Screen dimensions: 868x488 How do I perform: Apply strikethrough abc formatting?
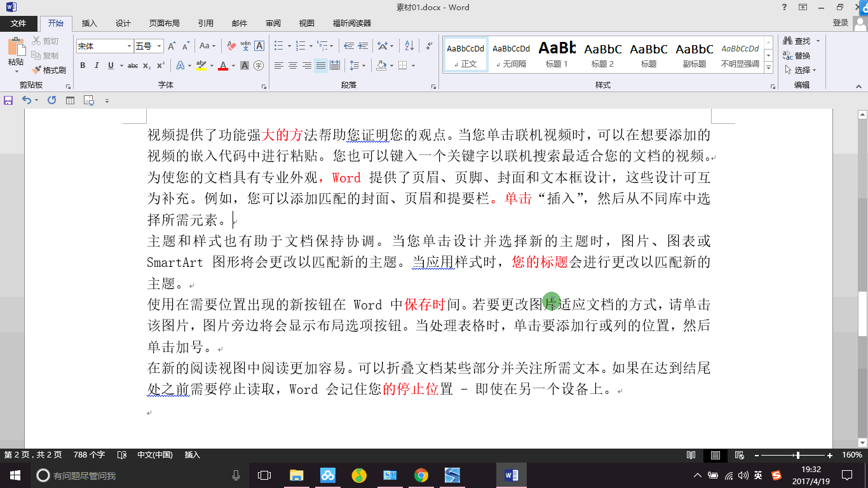[133, 65]
